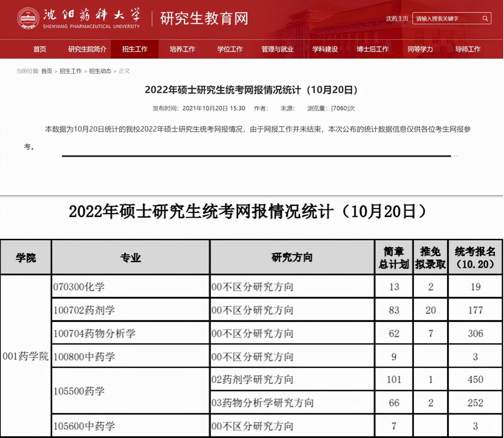Click the registration count 450 cell

475,380
